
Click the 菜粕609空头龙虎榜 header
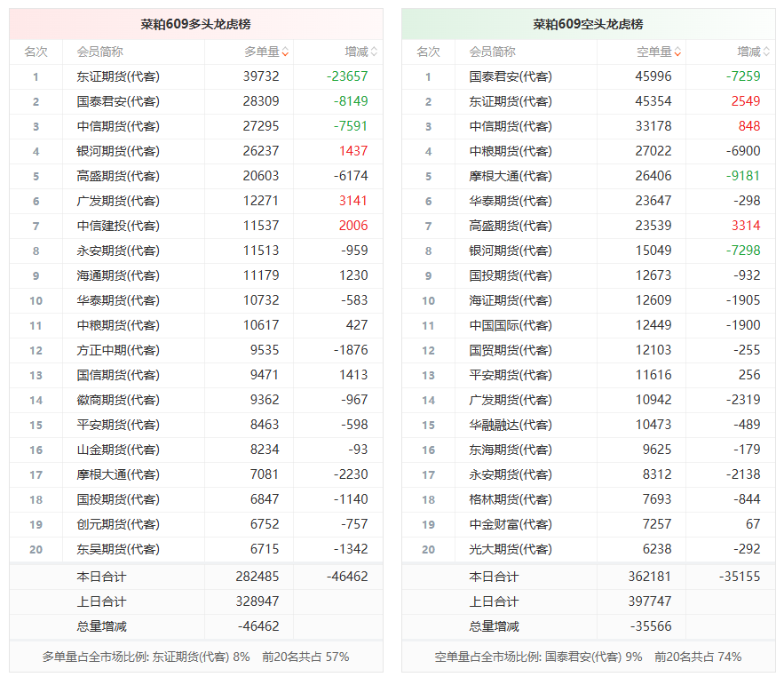coord(589,24)
